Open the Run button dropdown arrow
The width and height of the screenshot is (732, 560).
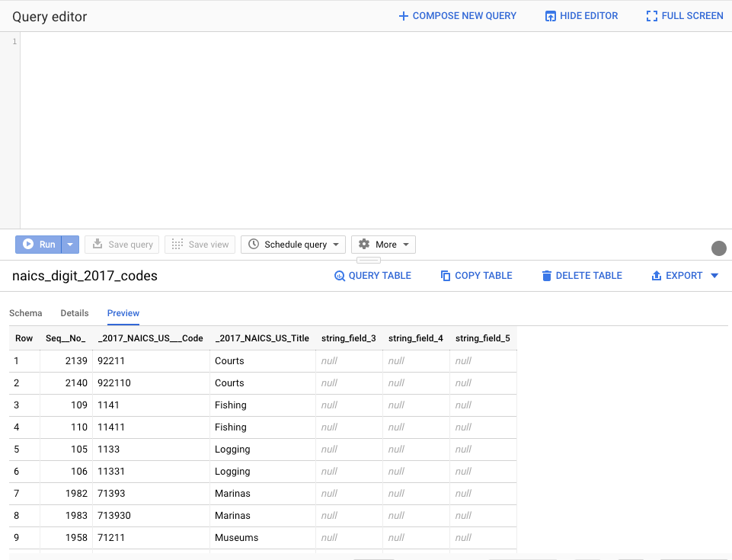(70, 245)
